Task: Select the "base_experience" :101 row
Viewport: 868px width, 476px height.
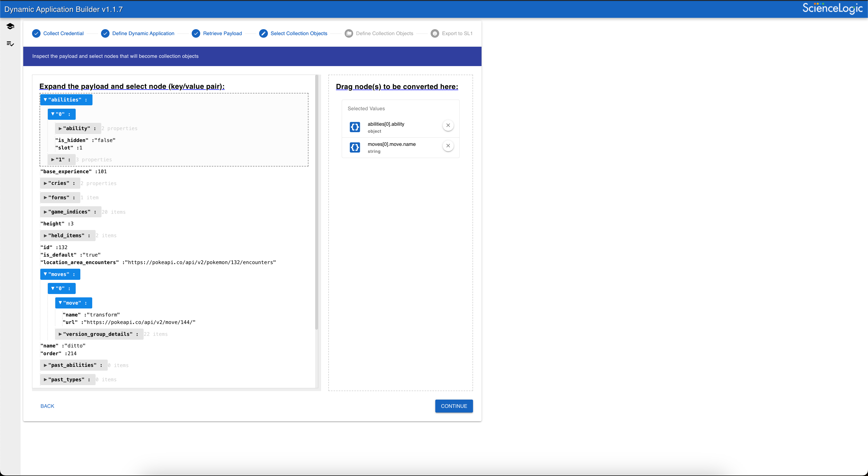Action: 73,171
